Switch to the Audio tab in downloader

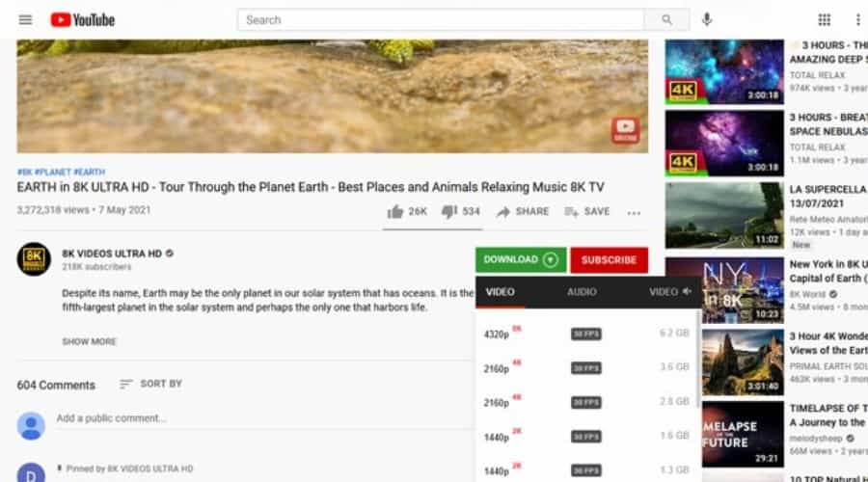582,292
